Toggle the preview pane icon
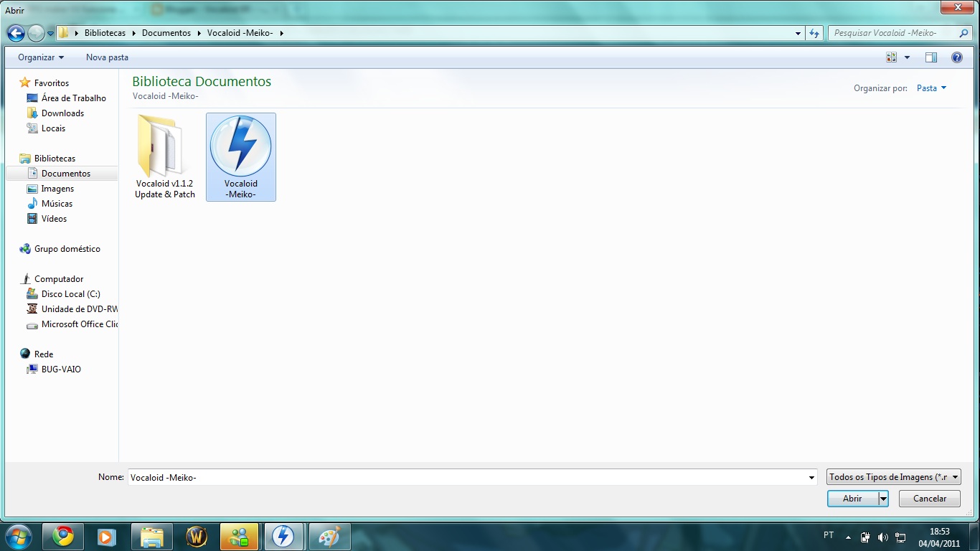980x551 pixels. (931, 57)
